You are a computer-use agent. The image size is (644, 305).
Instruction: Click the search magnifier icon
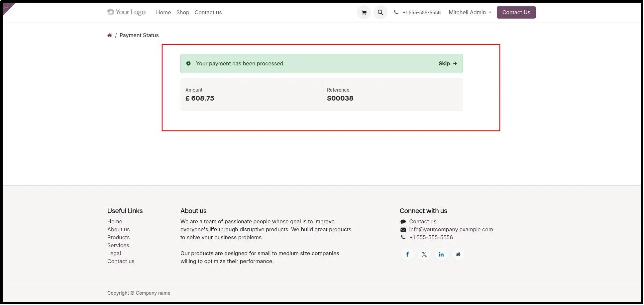[x=380, y=13]
